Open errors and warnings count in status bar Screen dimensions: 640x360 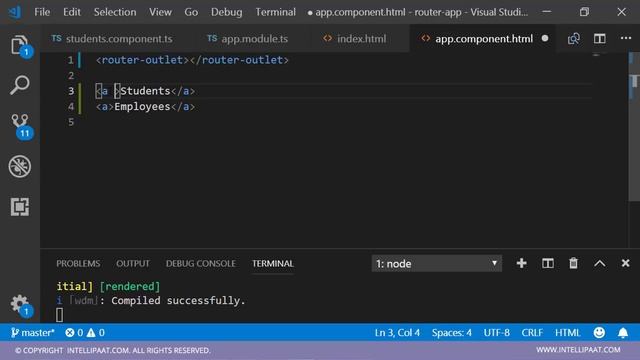(x=85, y=333)
